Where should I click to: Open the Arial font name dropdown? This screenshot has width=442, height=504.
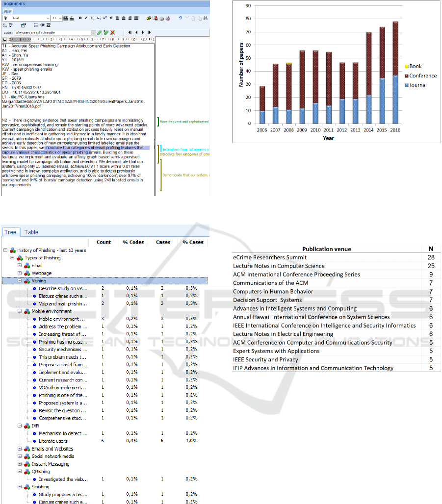coord(48,18)
